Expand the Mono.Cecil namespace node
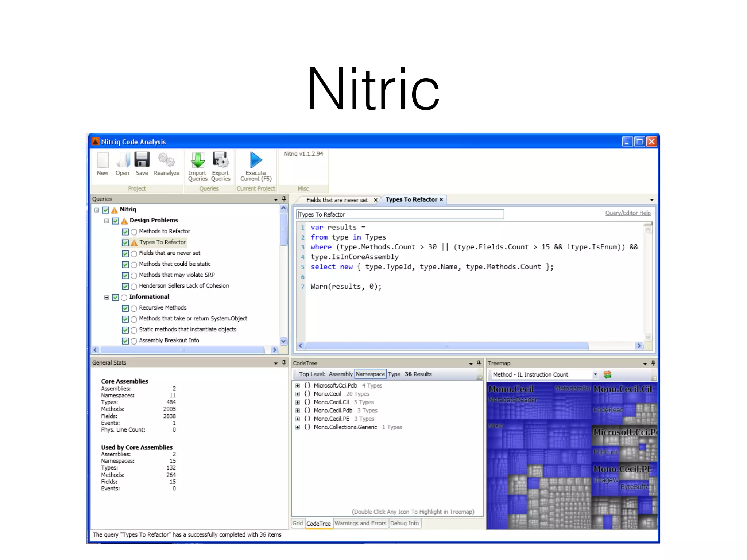Screen dimensions: 747x560 [x=298, y=394]
